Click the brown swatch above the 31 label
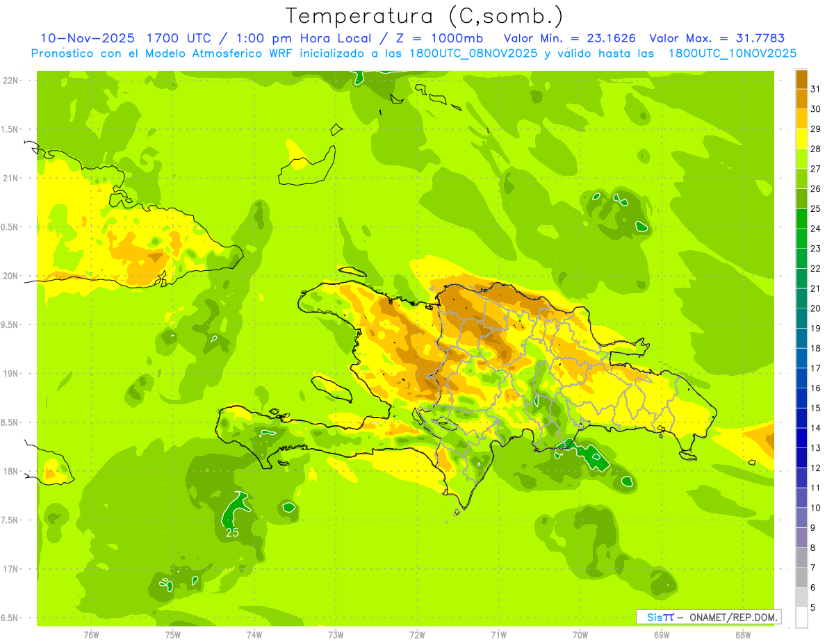 (801, 79)
